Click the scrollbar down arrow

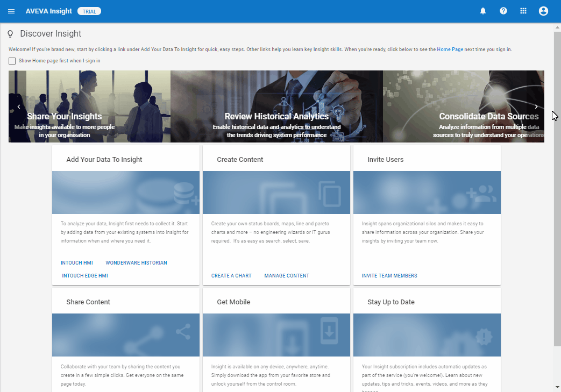click(557, 387)
